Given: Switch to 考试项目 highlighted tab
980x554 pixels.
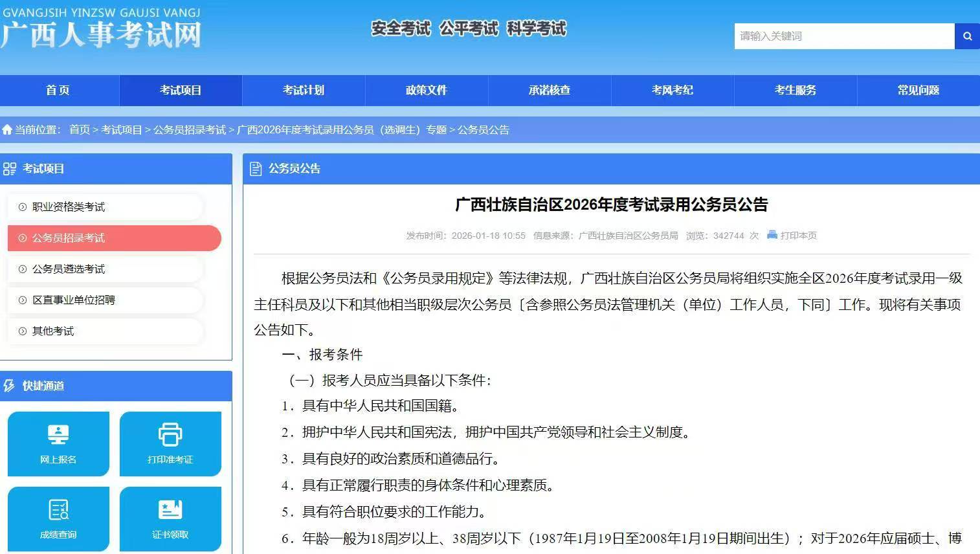Looking at the screenshot, I should coord(180,90).
